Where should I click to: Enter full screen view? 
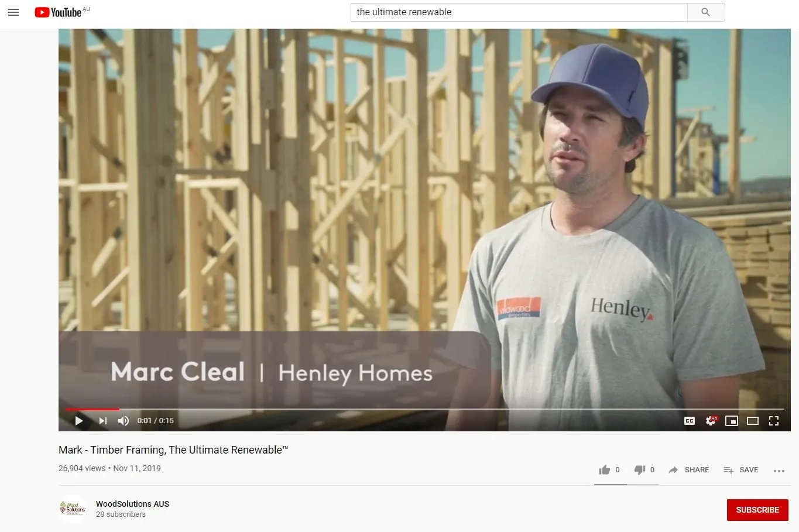tap(774, 420)
